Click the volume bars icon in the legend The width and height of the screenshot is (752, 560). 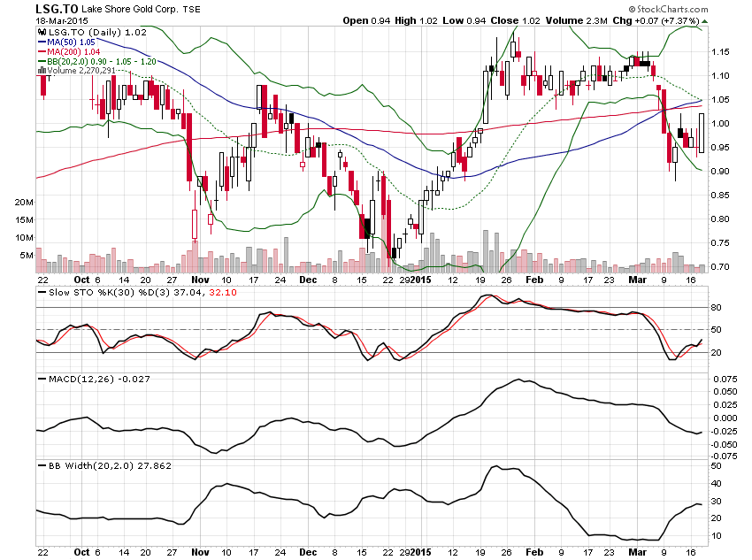(42, 71)
